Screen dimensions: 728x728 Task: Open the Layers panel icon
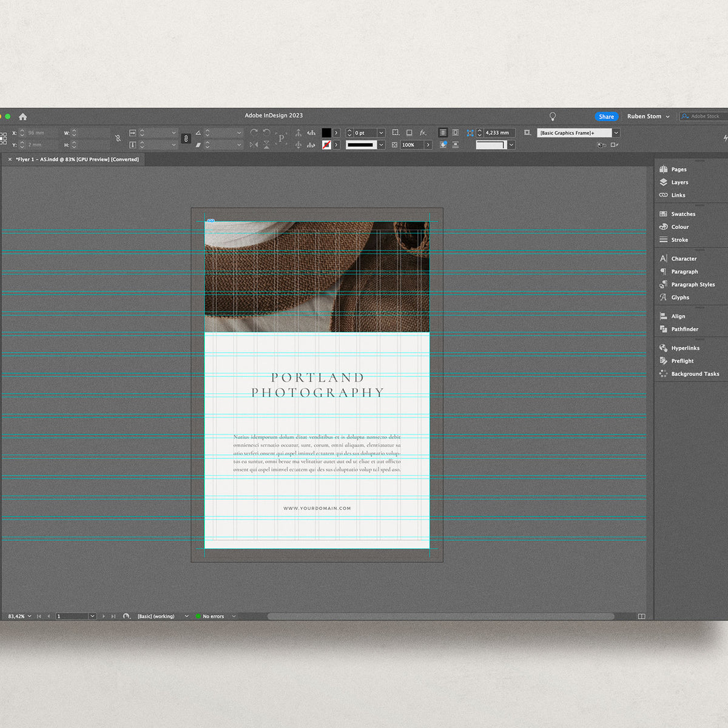click(x=663, y=182)
